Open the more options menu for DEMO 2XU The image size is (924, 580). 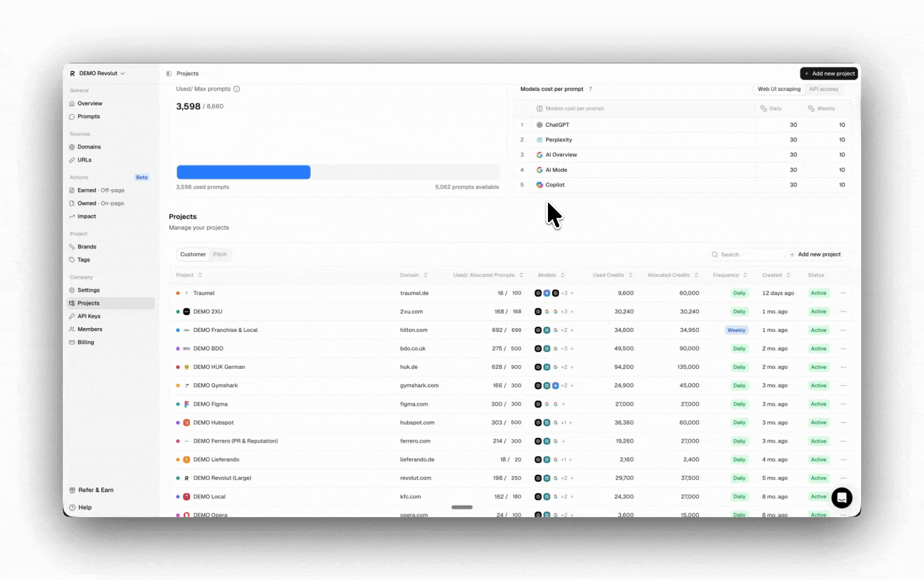[x=843, y=311]
